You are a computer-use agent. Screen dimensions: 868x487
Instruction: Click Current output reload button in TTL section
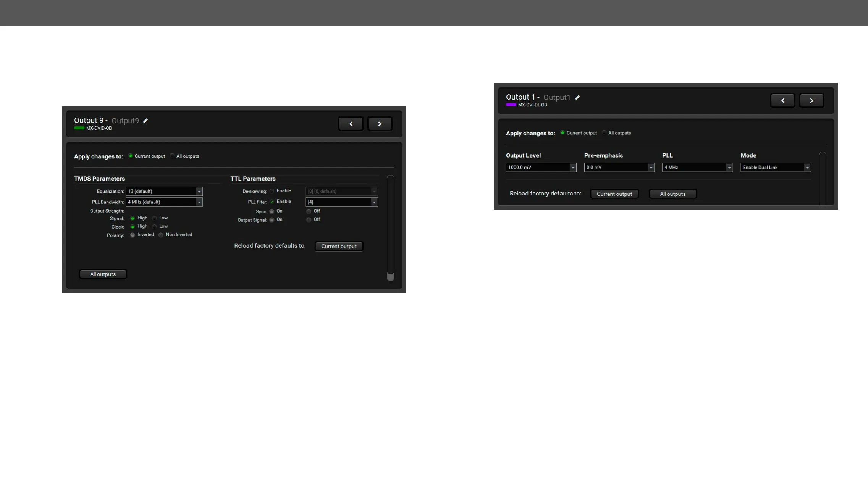339,246
